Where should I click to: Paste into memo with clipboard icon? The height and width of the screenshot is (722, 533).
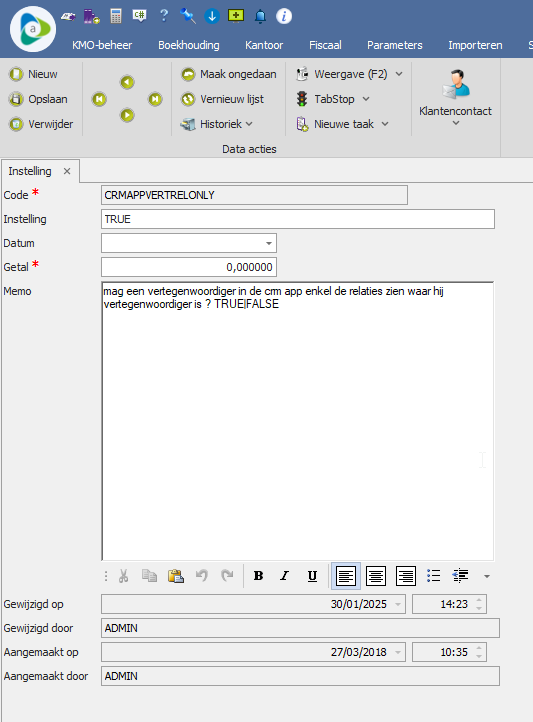(176, 576)
